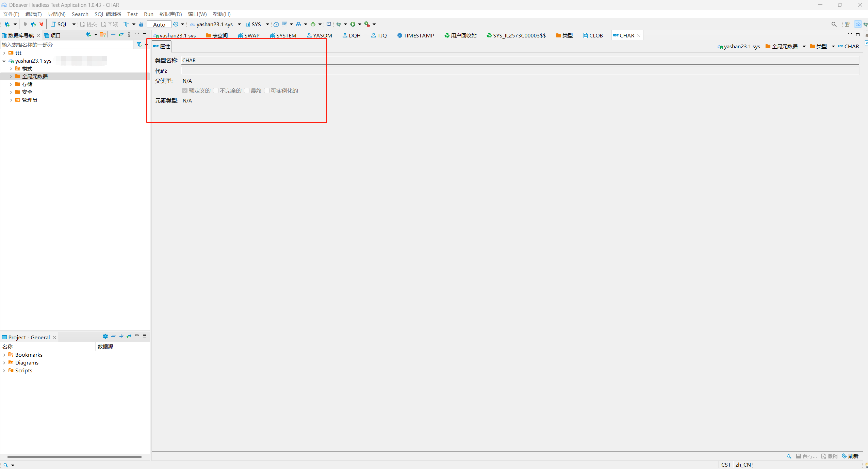Open the 文件(F) menu

pos(11,14)
